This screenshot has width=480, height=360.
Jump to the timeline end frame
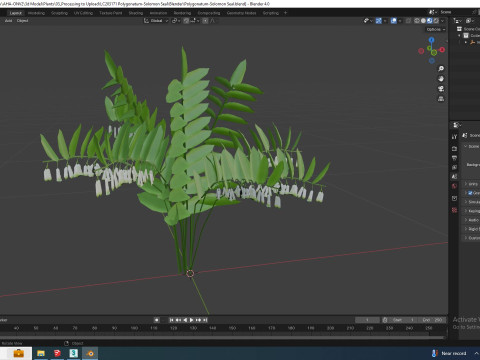[205, 320]
